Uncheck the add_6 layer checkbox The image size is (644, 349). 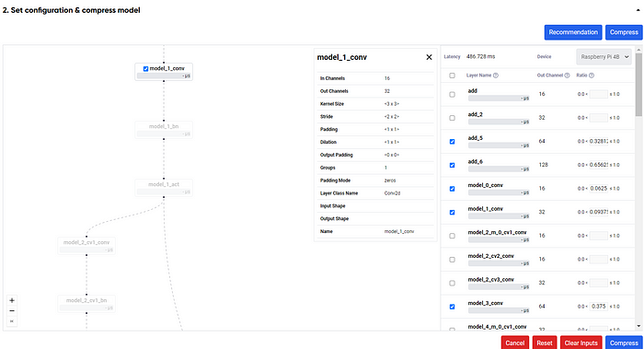coord(453,165)
